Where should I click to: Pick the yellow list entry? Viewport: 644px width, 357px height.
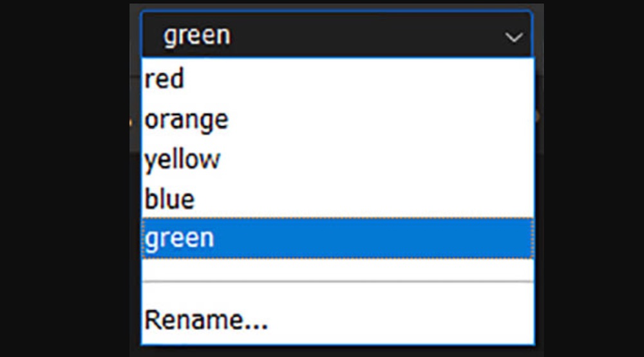pos(182,160)
